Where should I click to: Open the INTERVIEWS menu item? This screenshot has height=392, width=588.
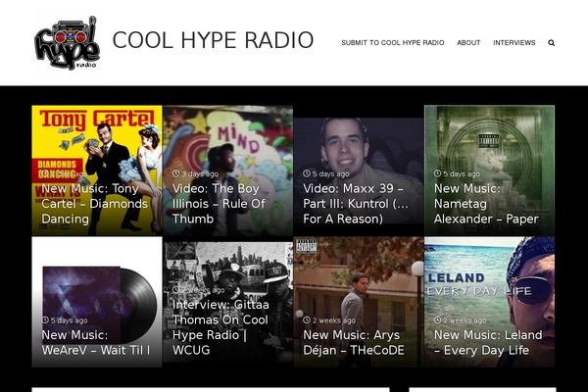click(514, 43)
